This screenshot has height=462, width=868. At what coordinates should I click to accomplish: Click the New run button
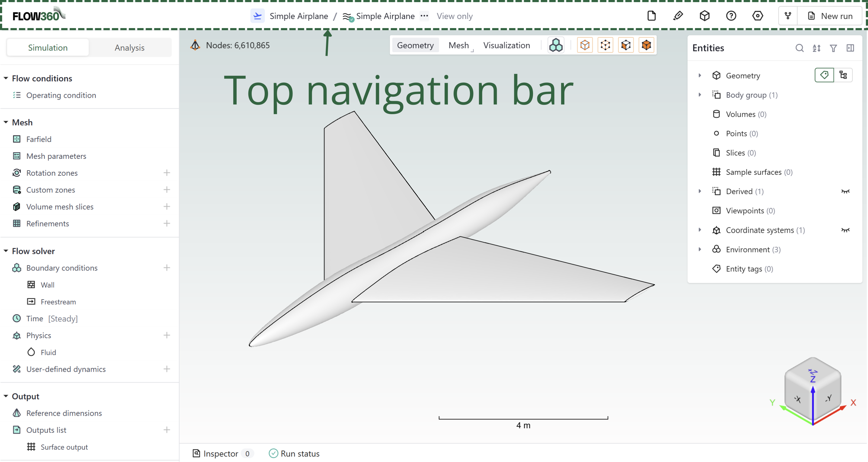click(x=831, y=16)
